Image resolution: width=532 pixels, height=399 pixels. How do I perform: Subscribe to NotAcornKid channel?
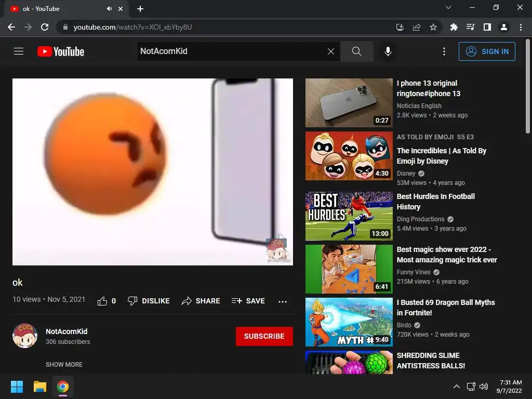pyautogui.click(x=264, y=336)
